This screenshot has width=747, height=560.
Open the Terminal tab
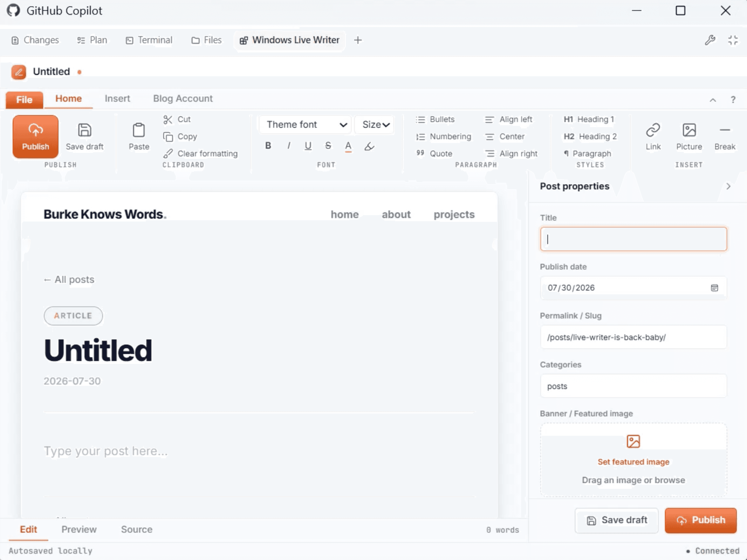(149, 40)
